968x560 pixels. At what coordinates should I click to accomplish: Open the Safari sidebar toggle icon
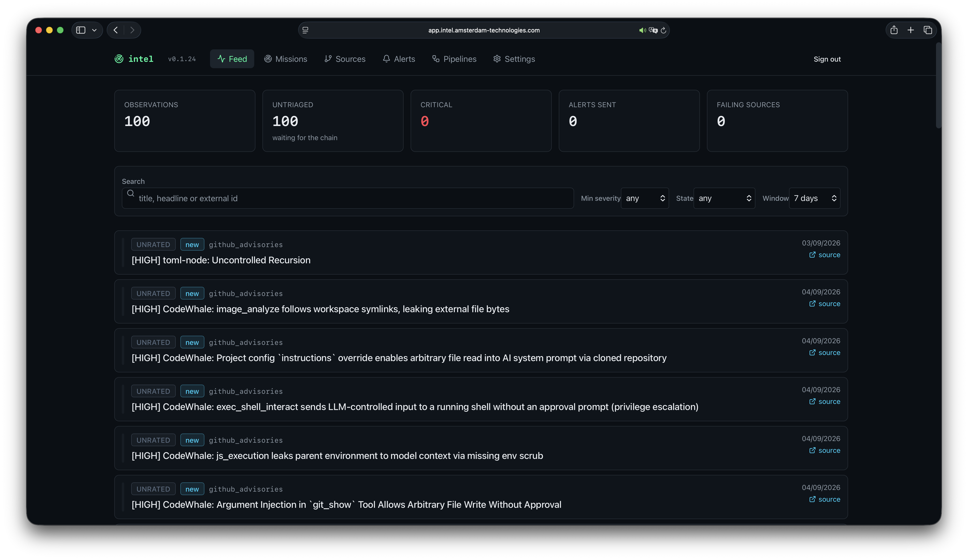coord(81,30)
